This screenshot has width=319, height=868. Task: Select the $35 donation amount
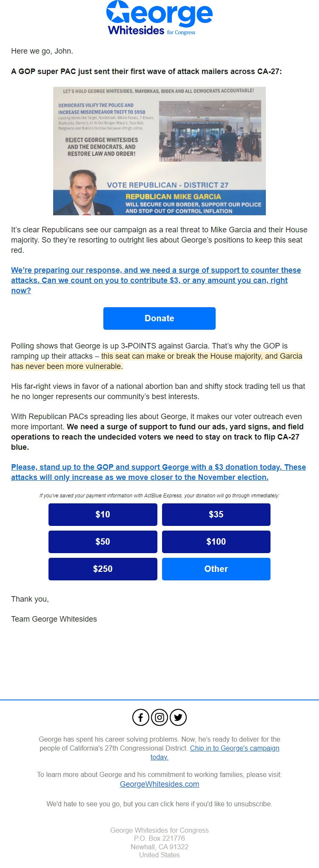216,514
